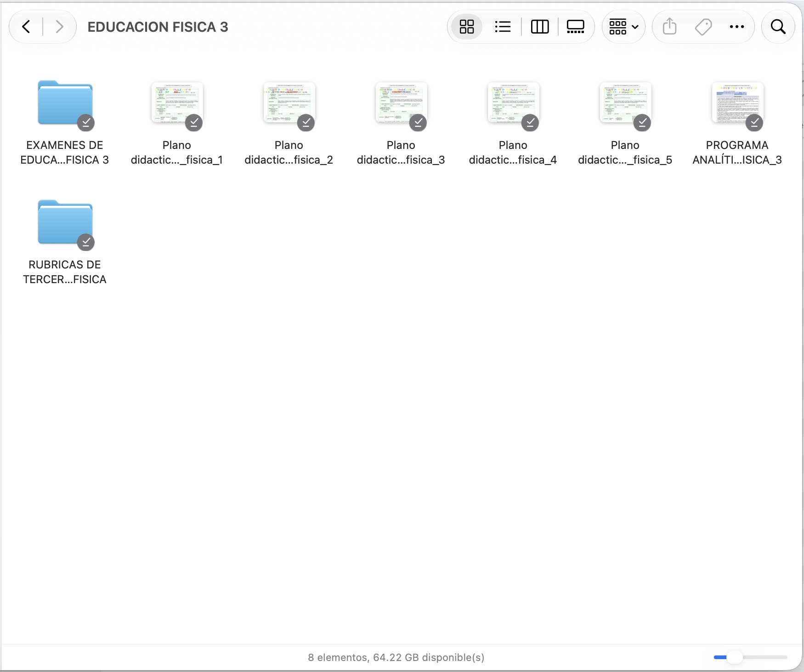Open the more actions ellipsis menu
The width and height of the screenshot is (804, 672).
point(737,27)
